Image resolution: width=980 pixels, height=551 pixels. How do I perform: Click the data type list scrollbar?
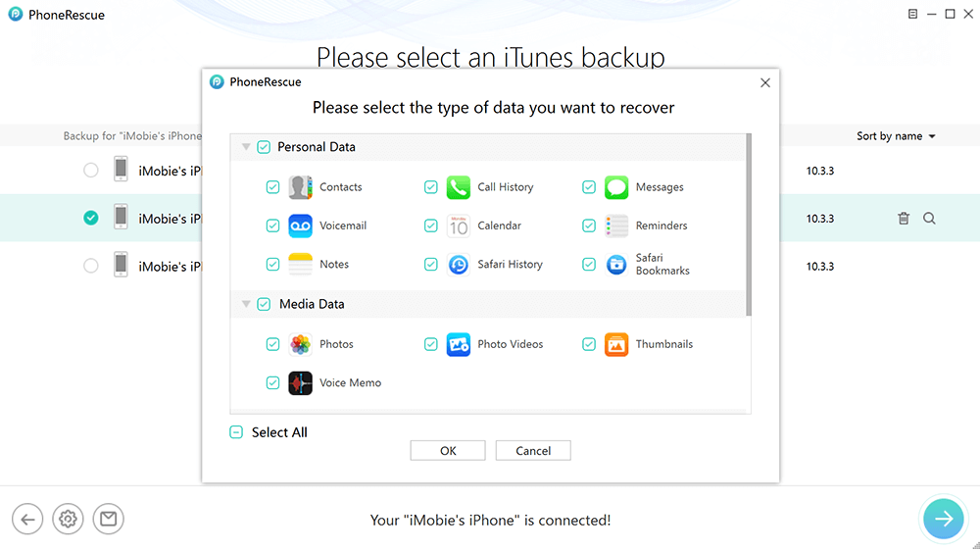[749, 225]
